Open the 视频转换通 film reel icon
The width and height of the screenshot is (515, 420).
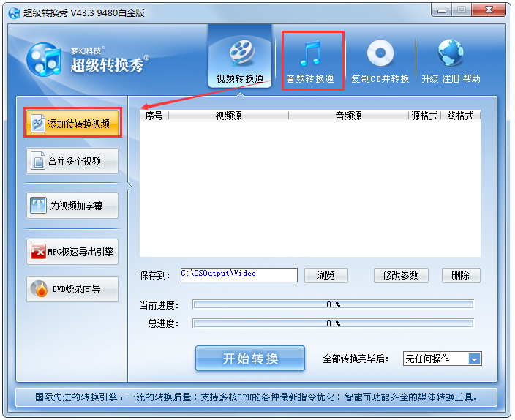coord(239,54)
